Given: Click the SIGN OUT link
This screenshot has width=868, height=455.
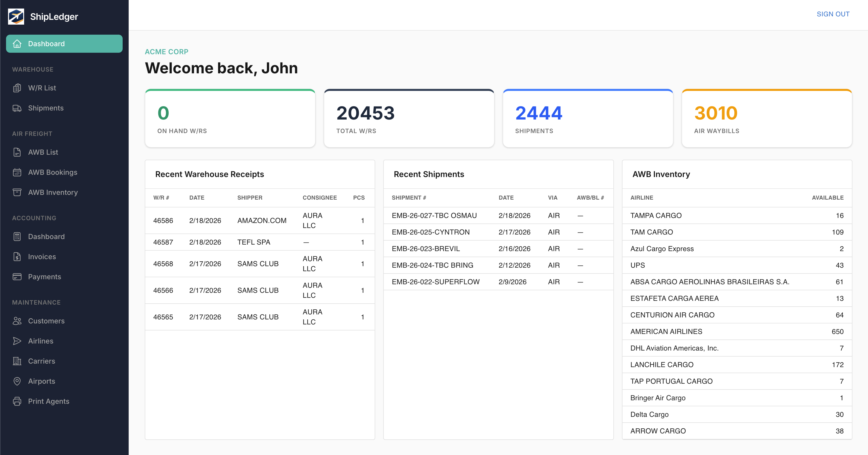Looking at the screenshot, I should pyautogui.click(x=833, y=14).
